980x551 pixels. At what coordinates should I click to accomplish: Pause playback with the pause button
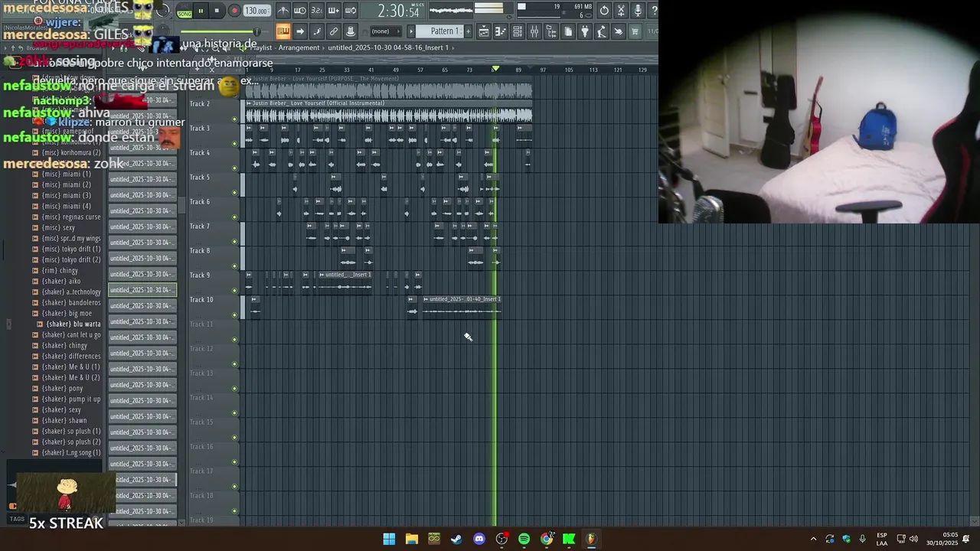click(x=201, y=11)
